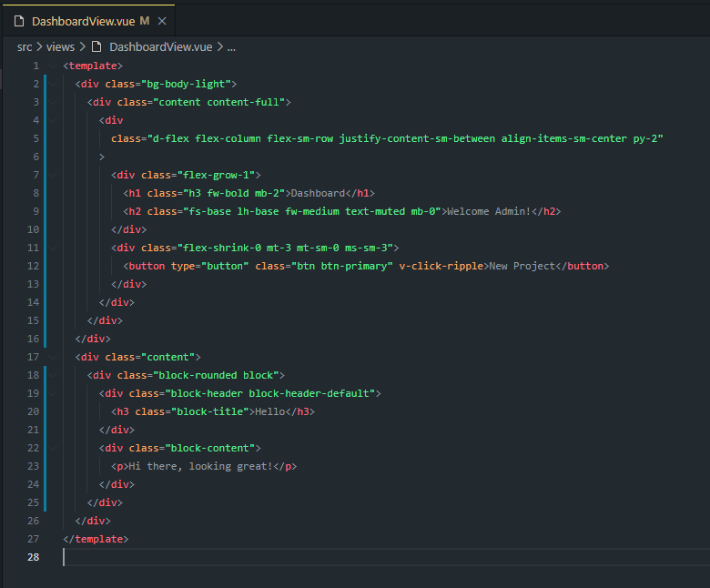Click the "block-rounded block" class string
This screenshot has width=710, height=588.
[x=216, y=375]
